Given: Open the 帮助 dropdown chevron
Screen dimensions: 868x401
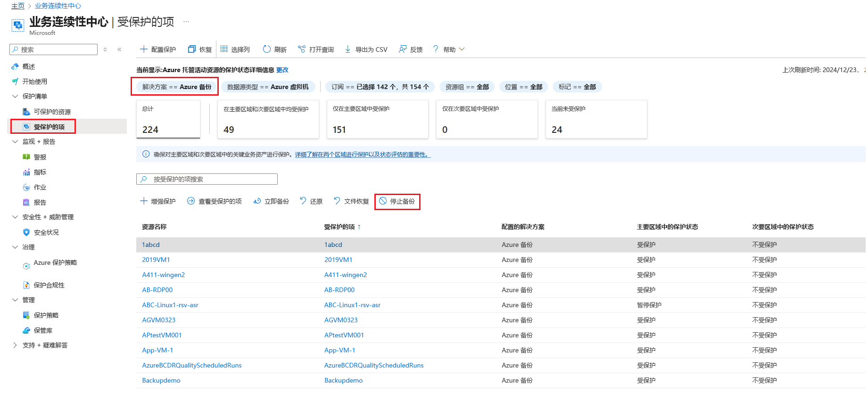Looking at the screenshot, I should (x=462, y=49).
